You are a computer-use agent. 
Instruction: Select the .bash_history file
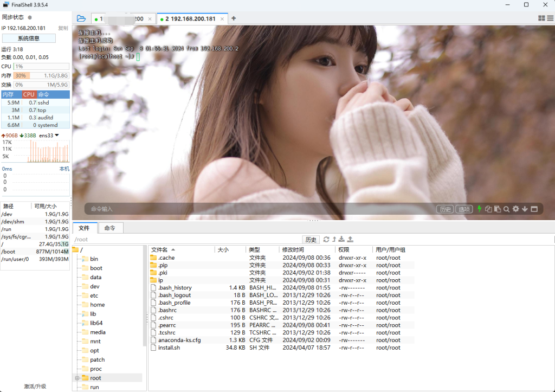281,287
